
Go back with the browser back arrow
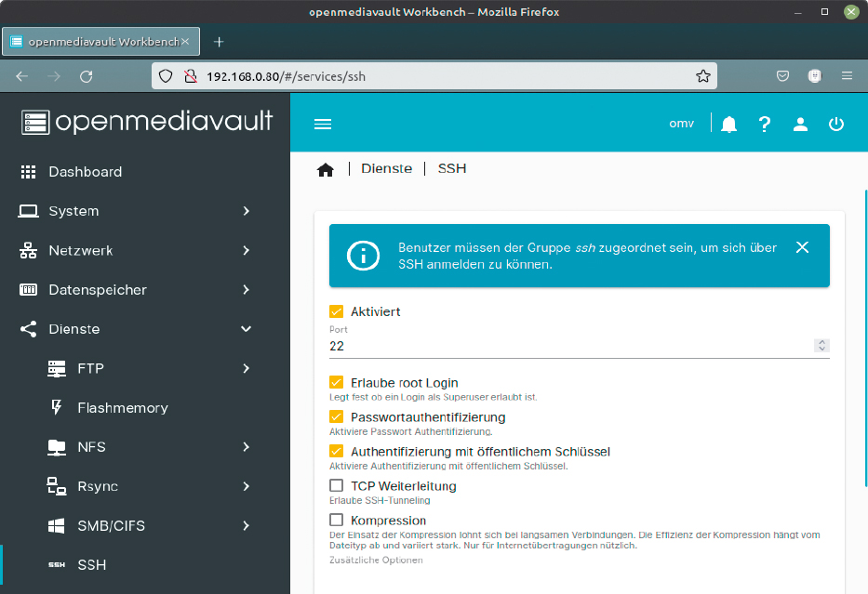(21, 76)
